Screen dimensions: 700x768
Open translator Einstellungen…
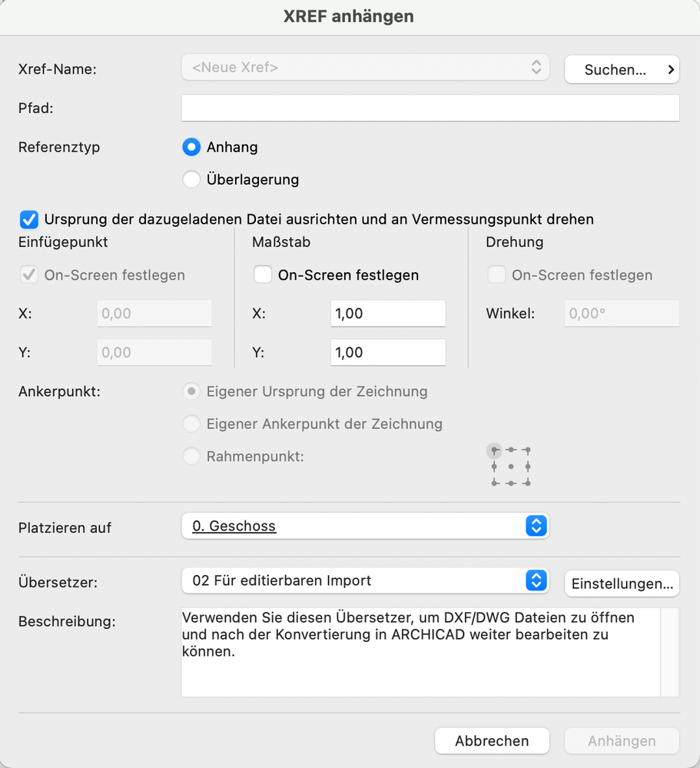click(622, 584)
